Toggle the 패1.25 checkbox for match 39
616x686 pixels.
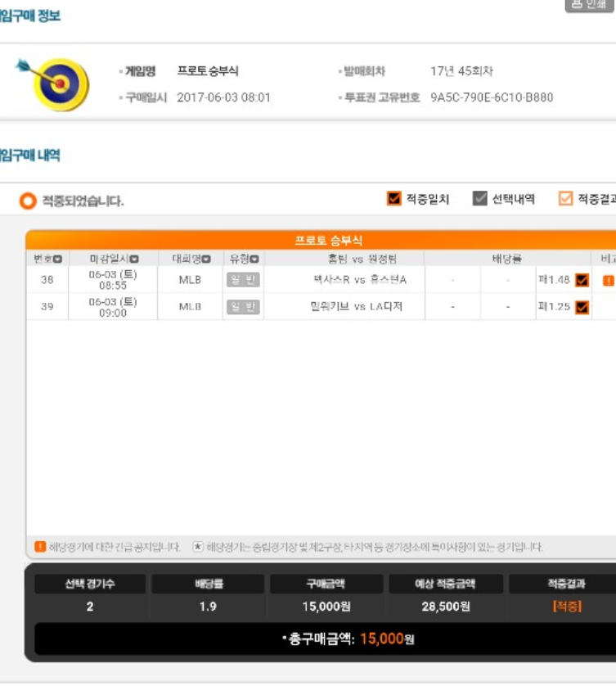pos(582,307)
